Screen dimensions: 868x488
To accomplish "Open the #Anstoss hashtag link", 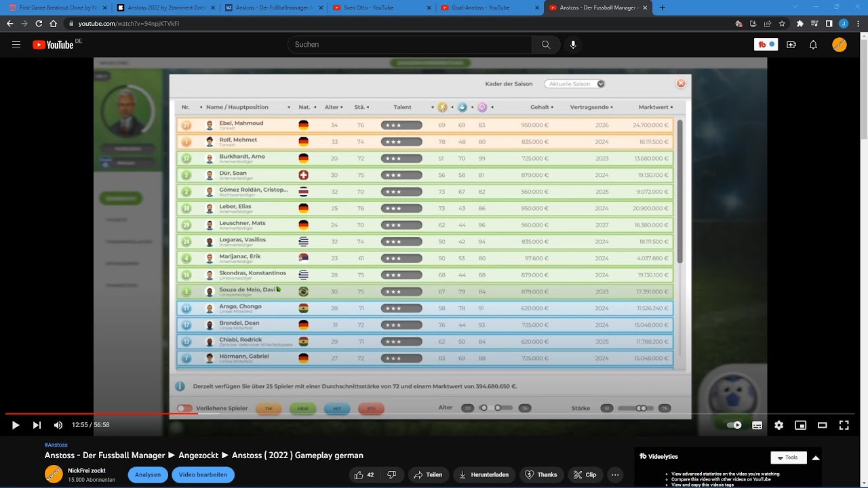I will (56, 445).
